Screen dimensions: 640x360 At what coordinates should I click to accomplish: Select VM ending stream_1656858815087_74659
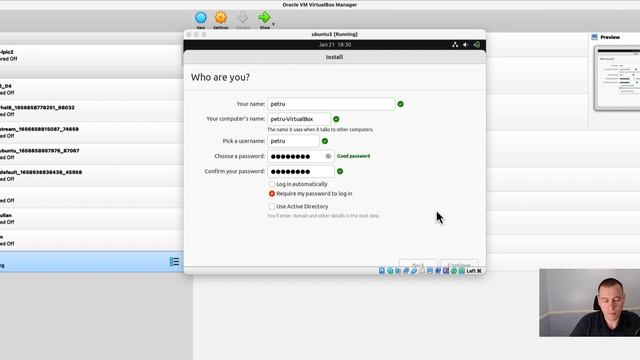[91, 133]
